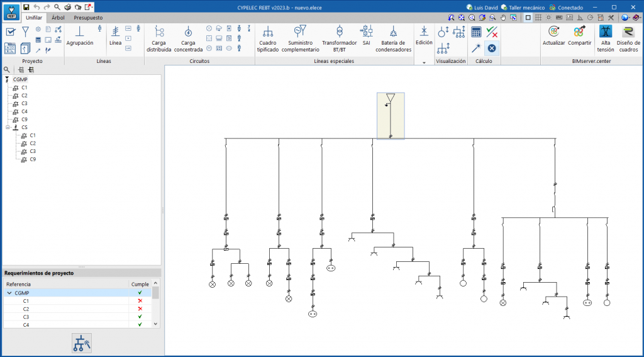644x357 pixels.
Task: Toggle the grid display icon
Action: point(538,18)
